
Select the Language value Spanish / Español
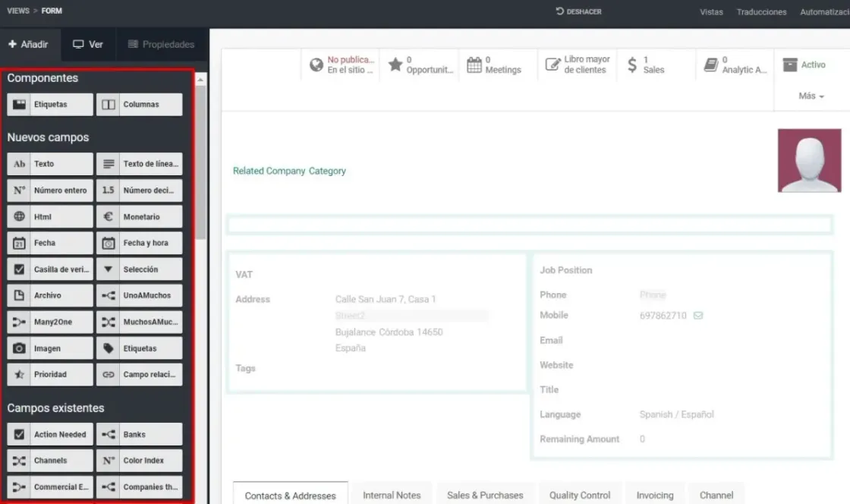pos(676,414)
